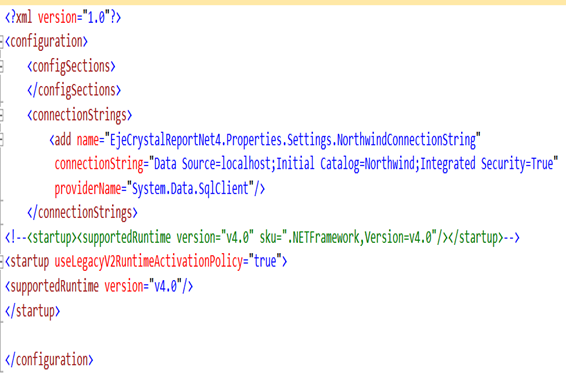Click the providerName attribute name
The height and width of the screenshot is (387, 566).
coord(88,188)
